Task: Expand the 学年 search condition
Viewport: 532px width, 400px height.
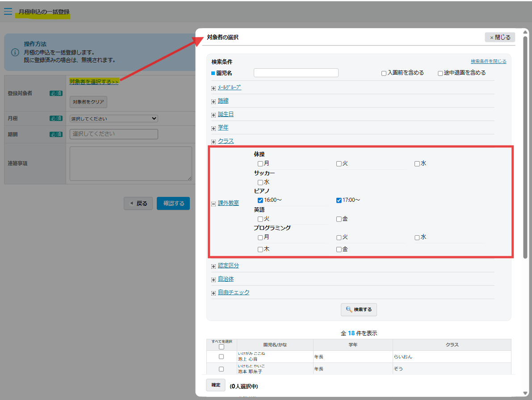Action: click(x=223, y=128)
